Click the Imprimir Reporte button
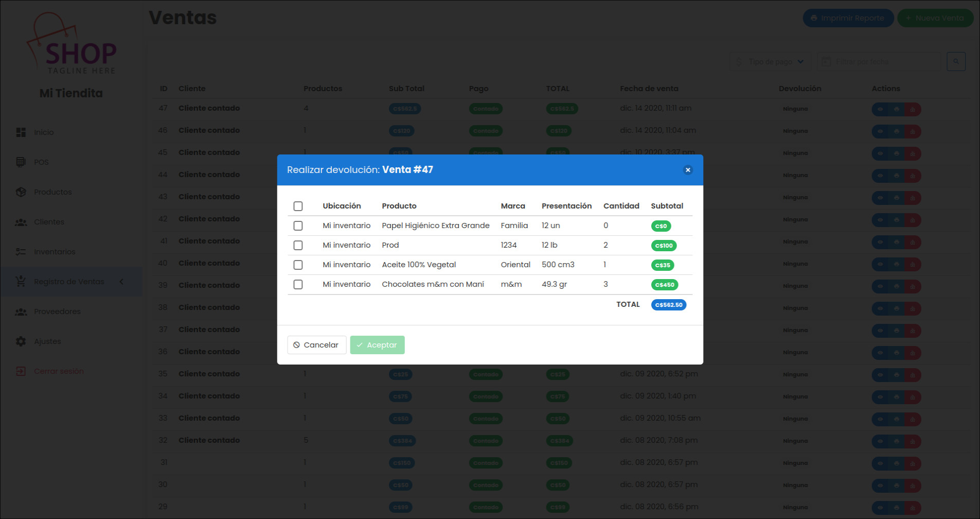 coord(848,18)
